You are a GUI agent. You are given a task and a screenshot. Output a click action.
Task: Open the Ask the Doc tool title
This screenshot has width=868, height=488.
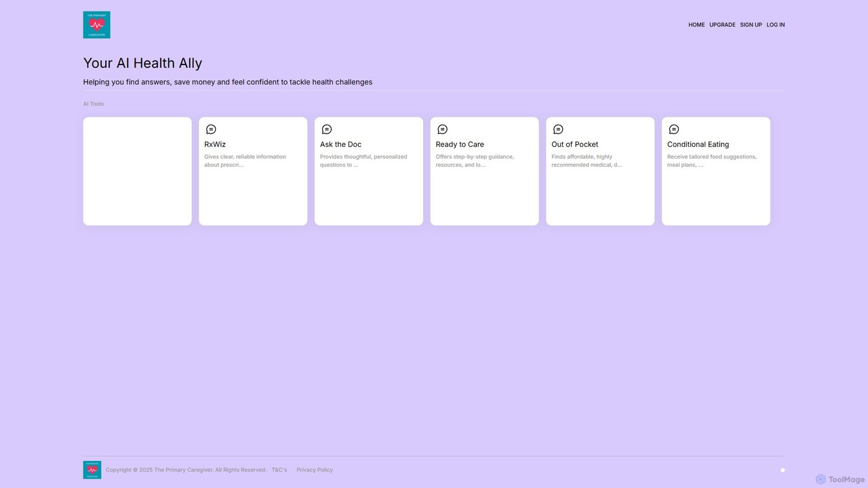pyautogui.click(x=340, y=144)
